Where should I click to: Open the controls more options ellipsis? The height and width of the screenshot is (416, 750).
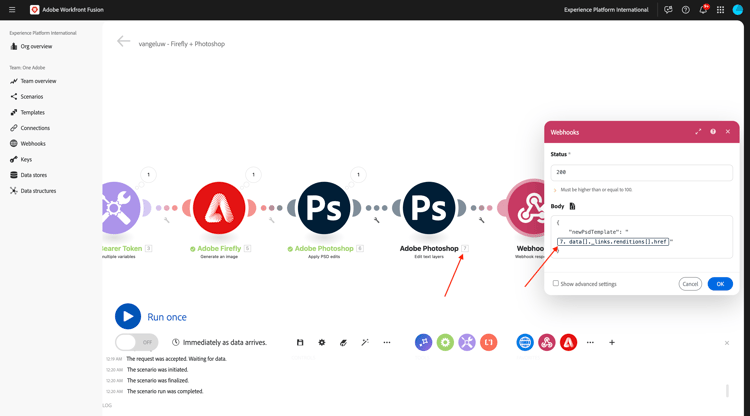[x=387, y=342]
